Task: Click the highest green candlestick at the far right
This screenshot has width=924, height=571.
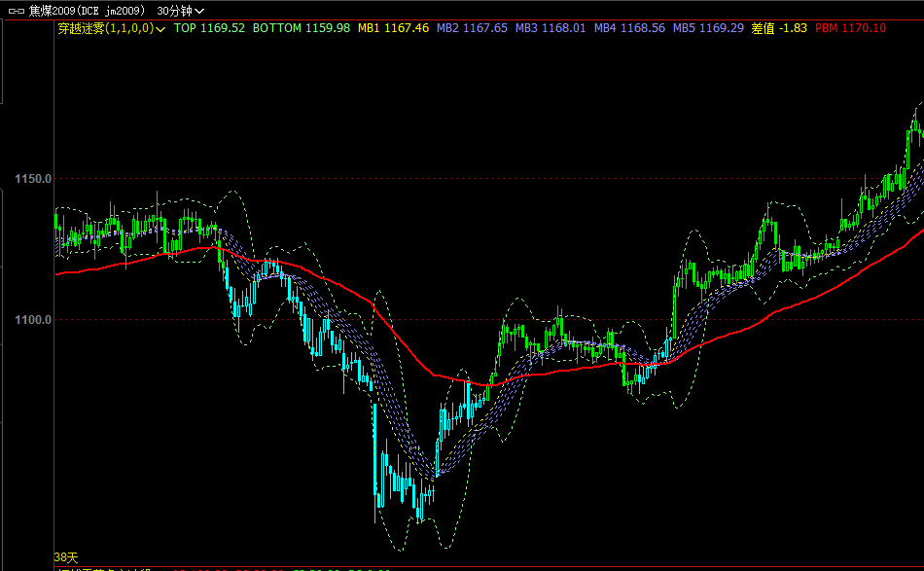Action: click(x=916, y=126)
